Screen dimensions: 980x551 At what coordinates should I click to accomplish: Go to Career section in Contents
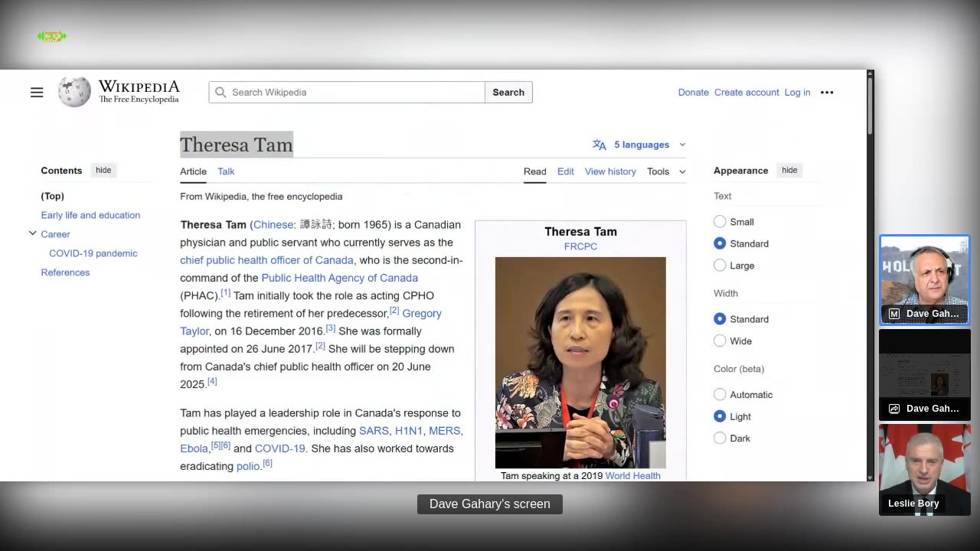(x=55, y=234)
